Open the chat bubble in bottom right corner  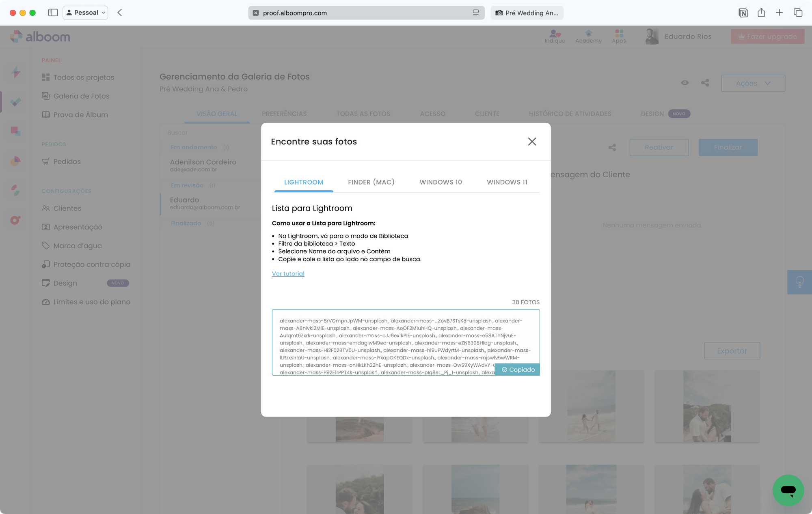[x=788, y=490]
